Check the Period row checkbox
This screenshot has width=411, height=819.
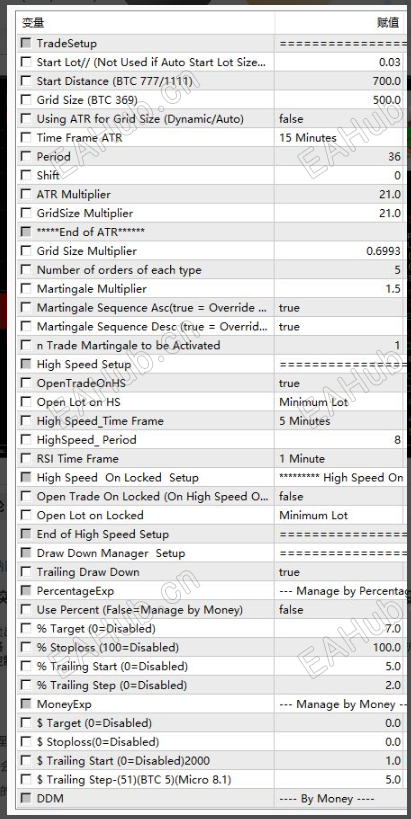point(26,157)
